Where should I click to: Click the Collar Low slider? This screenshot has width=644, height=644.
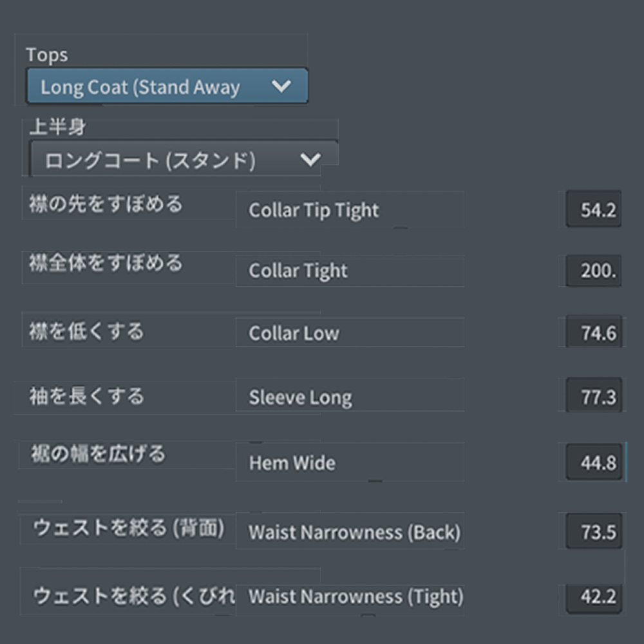click(x=351, y=333)
